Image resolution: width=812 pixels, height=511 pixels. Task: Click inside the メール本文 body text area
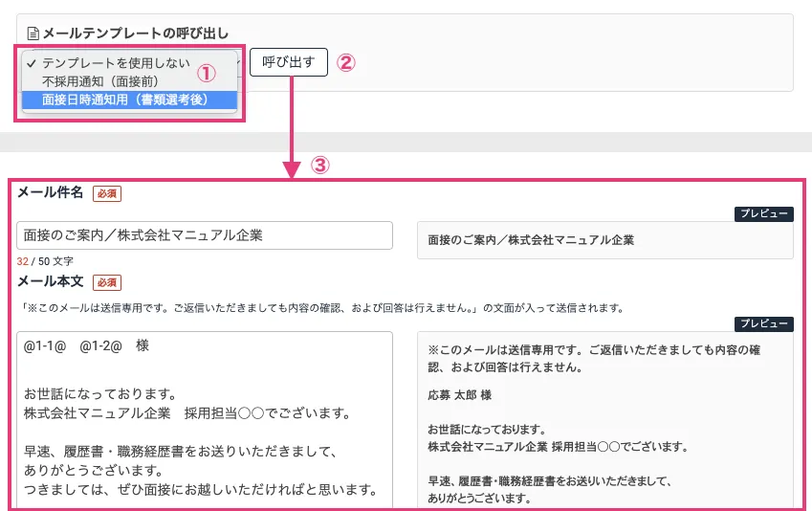pos(205,421)
